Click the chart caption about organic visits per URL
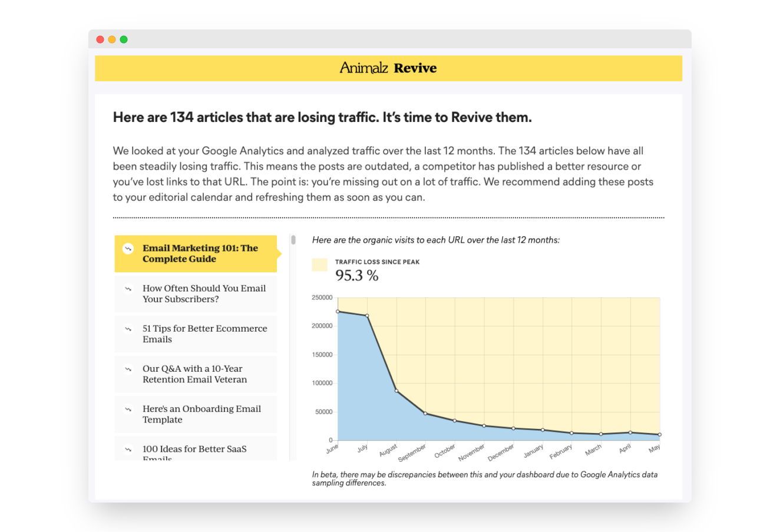 (436, 240)
